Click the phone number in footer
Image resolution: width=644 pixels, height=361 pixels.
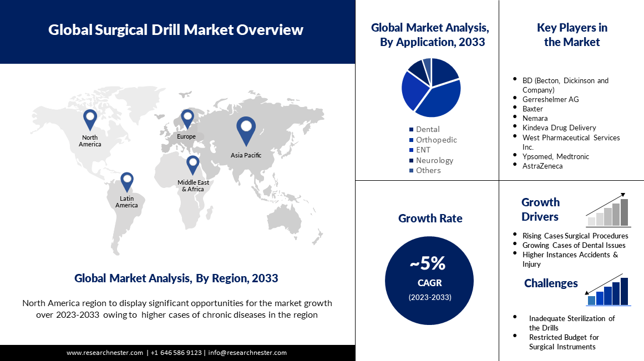tap(176, 353)
